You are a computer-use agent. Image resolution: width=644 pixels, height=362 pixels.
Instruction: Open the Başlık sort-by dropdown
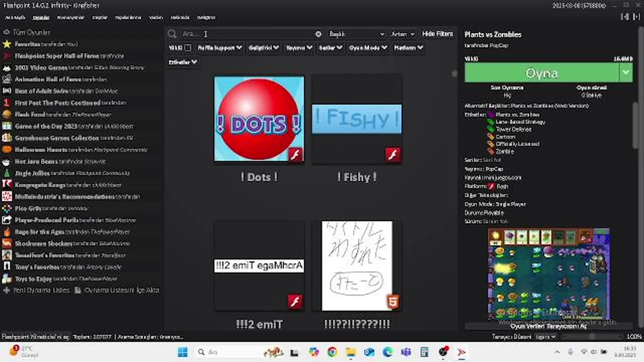pyautogui.click(x=356, y=34)
